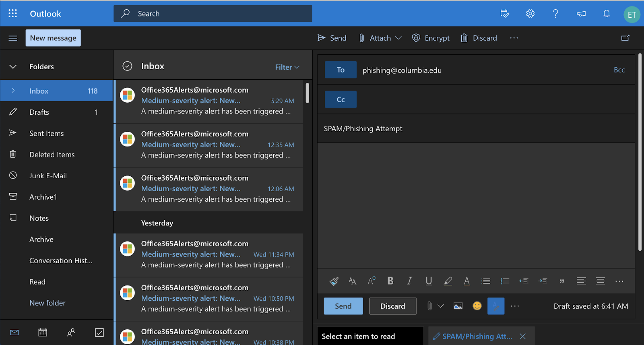This screenshot has width=644, height=345.
Task: Open the Attach dropdown in toolbar
Action: tap(380, 38)
